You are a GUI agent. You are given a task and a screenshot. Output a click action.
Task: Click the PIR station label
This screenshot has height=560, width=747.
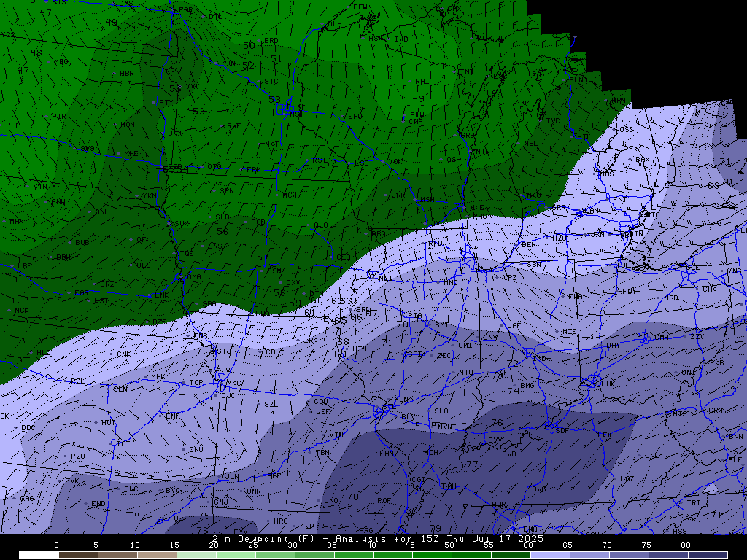point(58,116)
